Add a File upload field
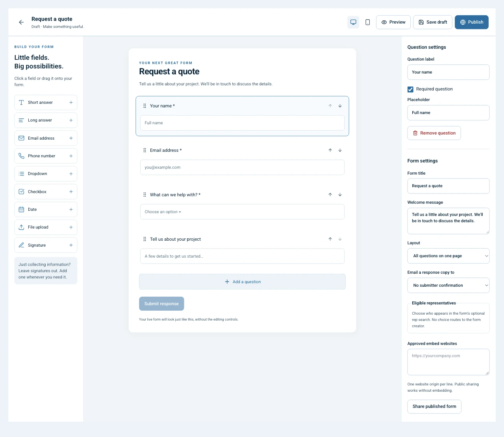504x437 pixels. pos(46,227)
